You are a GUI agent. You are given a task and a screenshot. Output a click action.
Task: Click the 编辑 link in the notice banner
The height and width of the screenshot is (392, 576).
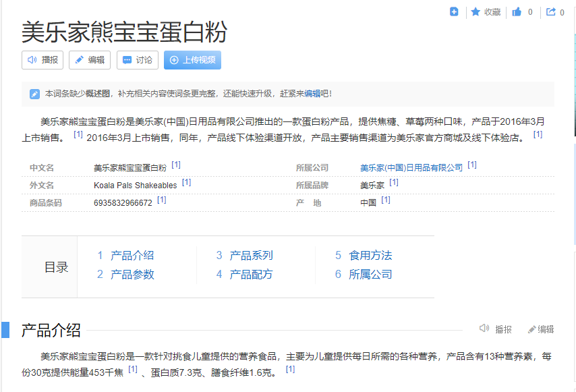click(x=312, y=94)
